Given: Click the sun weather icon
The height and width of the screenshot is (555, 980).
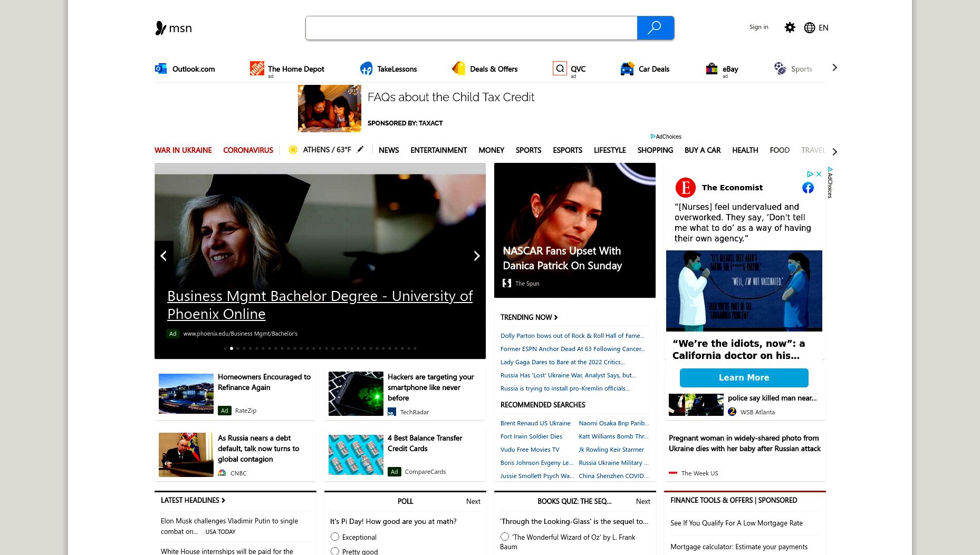Looking at the screenshot, I should [x=293, y=150].
